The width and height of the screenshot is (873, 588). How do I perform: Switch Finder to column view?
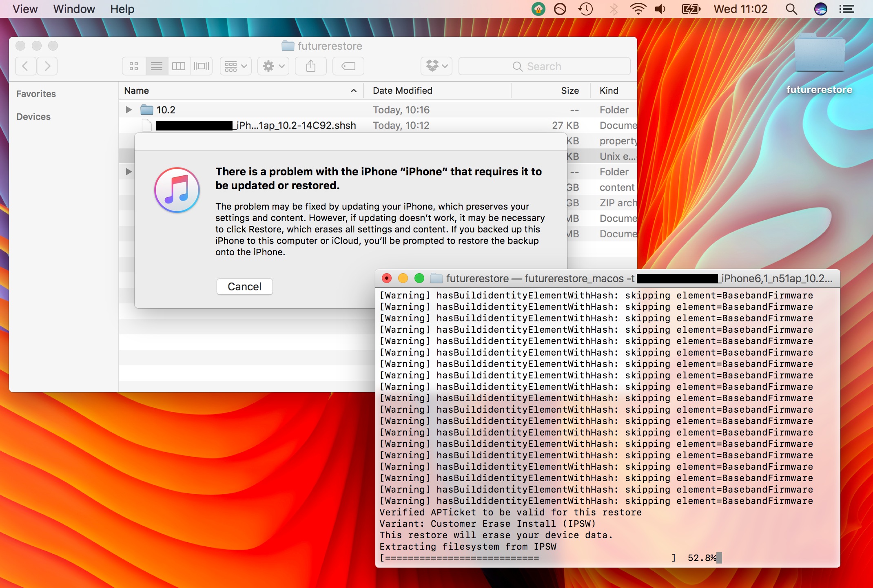pyautogui.click(x=179, y=66)
